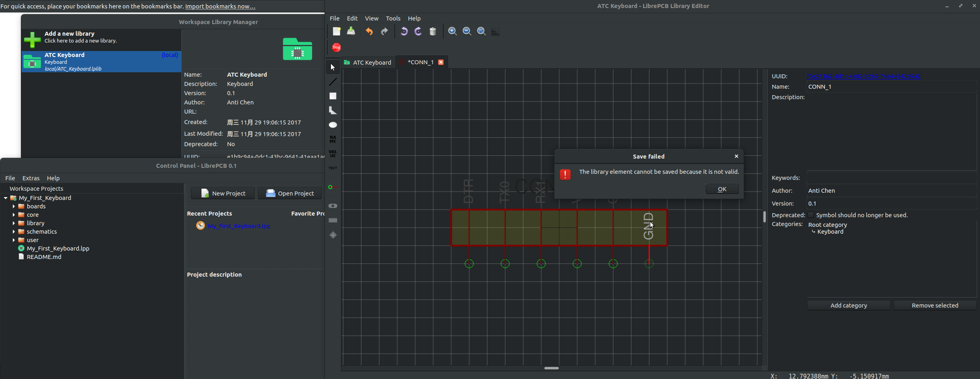980x379 pixels.
Task: Open the My_First_Keyboard.lpp recent project
Action: (238, 226)
